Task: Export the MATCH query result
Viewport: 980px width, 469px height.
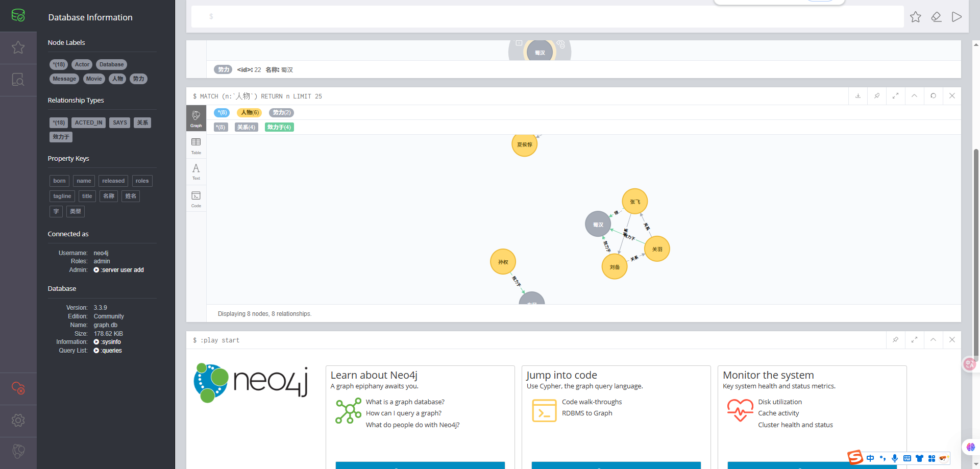Action: (858, 96)
